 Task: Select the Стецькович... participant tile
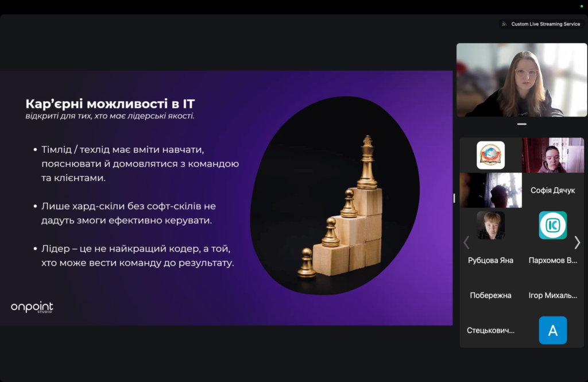(x=490, y=330)
